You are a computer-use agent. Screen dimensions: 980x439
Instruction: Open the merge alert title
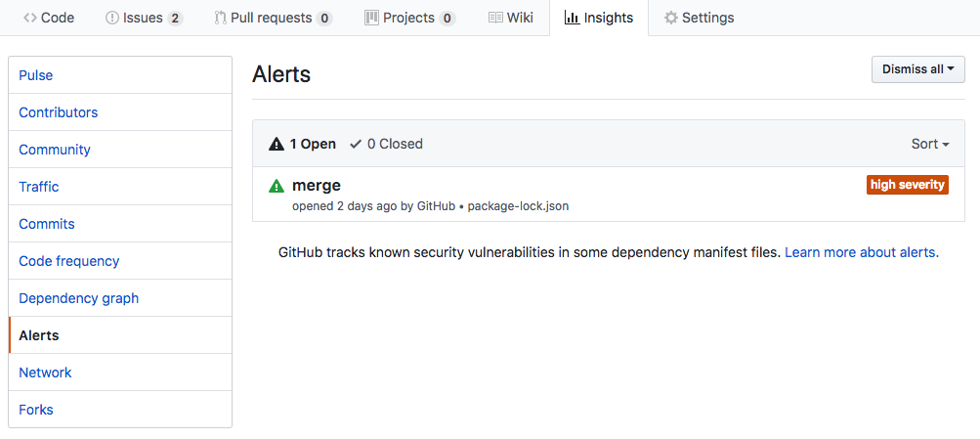pos(317,185)
